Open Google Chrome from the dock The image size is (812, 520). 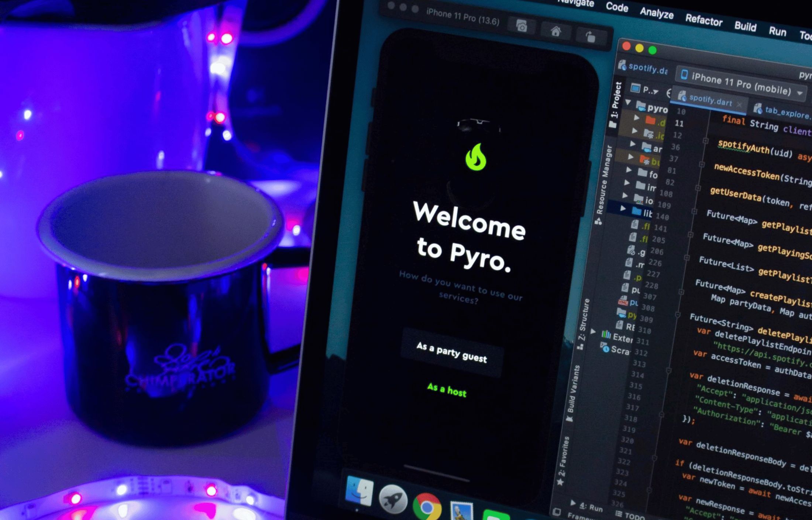pyautogui.click(x=427, y=507)
